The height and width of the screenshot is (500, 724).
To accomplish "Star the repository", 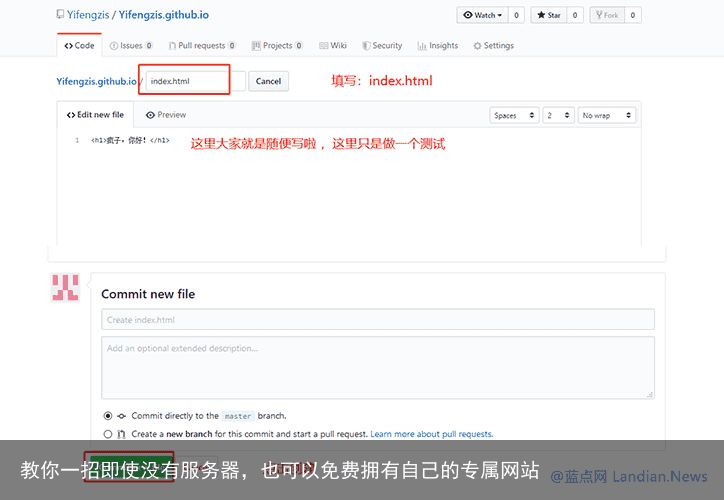I will tap(549, 15).
